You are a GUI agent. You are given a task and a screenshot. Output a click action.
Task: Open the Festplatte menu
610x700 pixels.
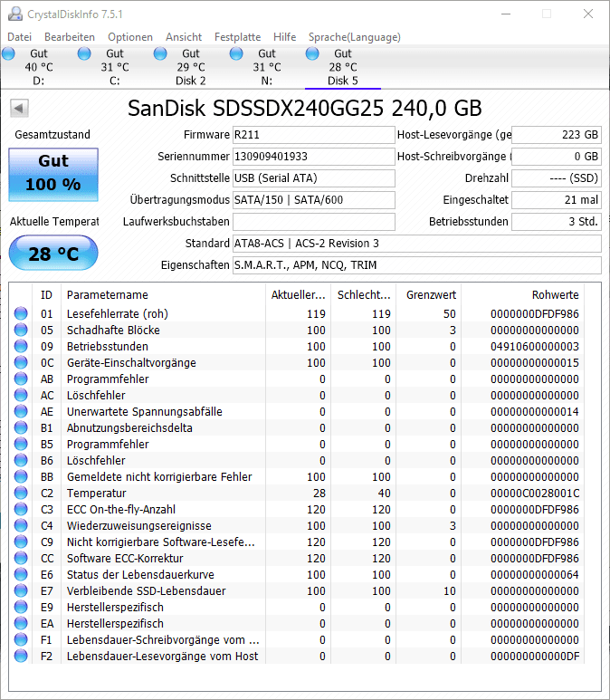click(237, 37)
